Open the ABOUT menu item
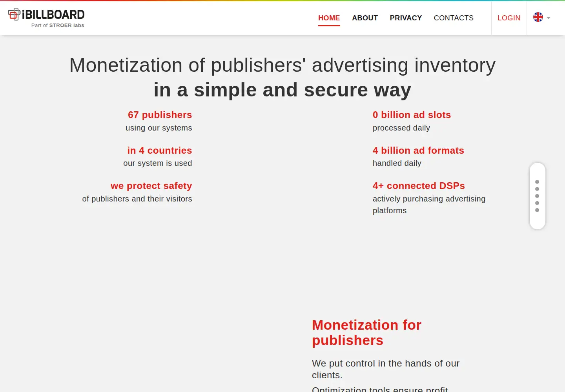This screenshot has width=565, height=392. click(365, 18)
